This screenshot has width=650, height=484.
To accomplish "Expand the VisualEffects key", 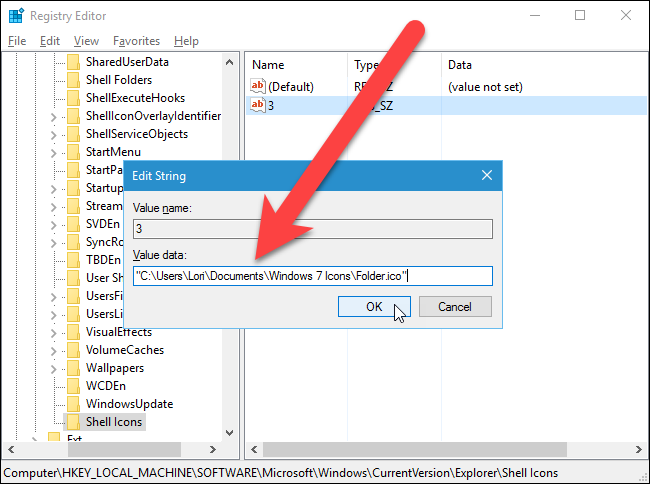I will point(53,333).
